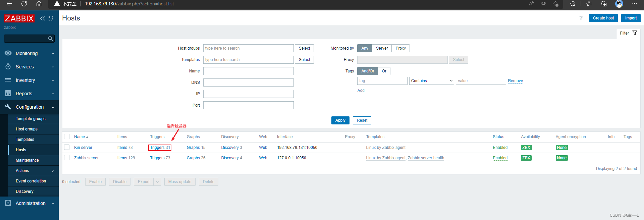Open Maintenance menu item
Image resolution: width=644 pixels, height=220 pixels.
pos(33,160)
